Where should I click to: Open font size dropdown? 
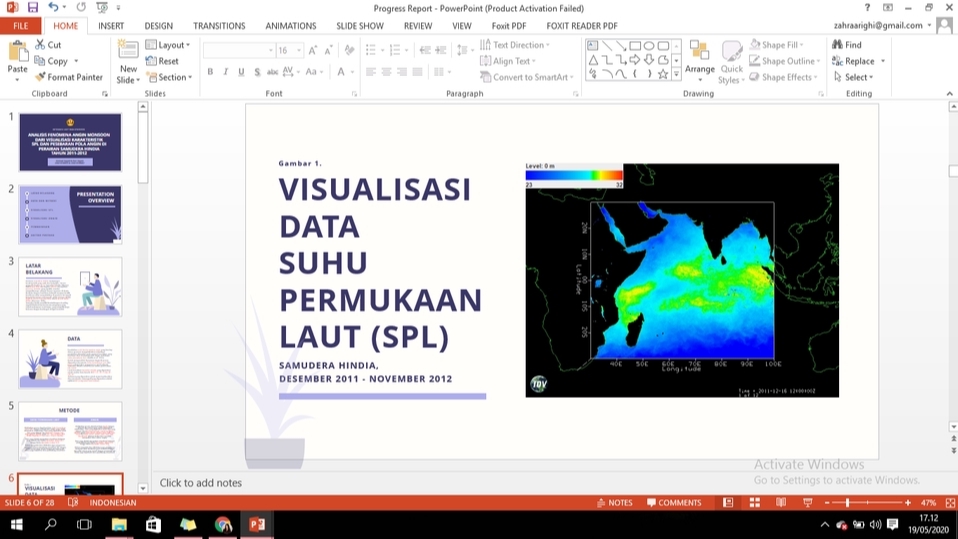click(x=299, y=50)
